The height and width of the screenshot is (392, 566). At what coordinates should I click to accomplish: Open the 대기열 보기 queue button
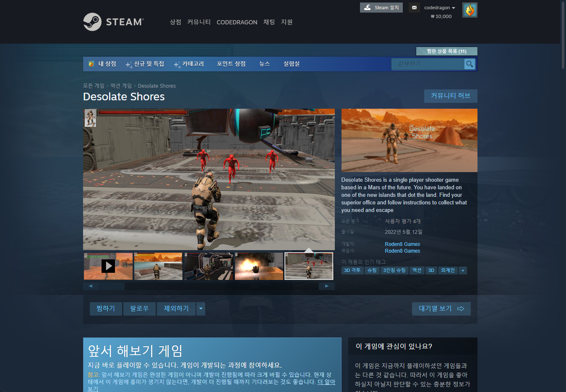point(441,308)
